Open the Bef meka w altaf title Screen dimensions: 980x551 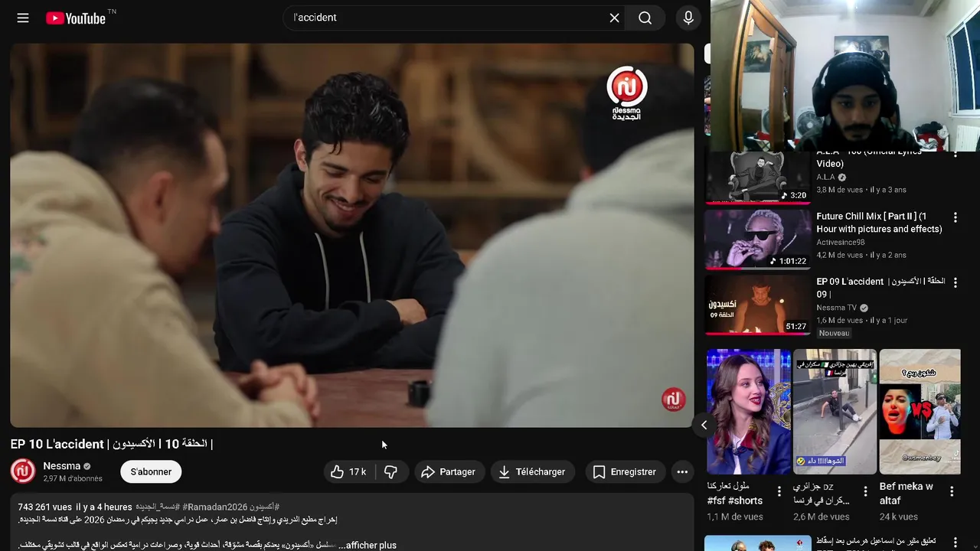(x=906, y=493)
